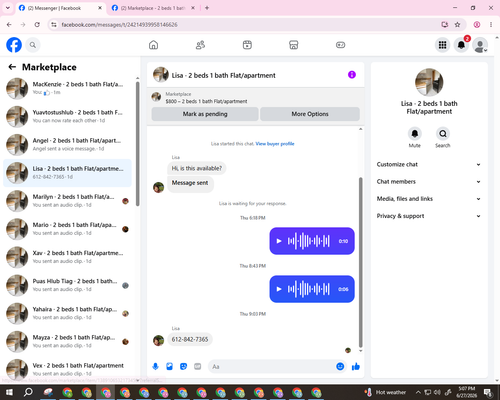This screenshot has height=400, width=500.
Task: Switch to the Marketplace - 2 beds browser tab
Action: [153, 8]
